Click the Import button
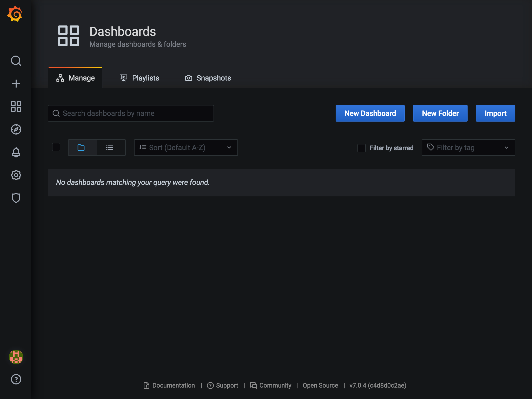The height and width of the screenshot is (399, 532). [x=495, y=113]
